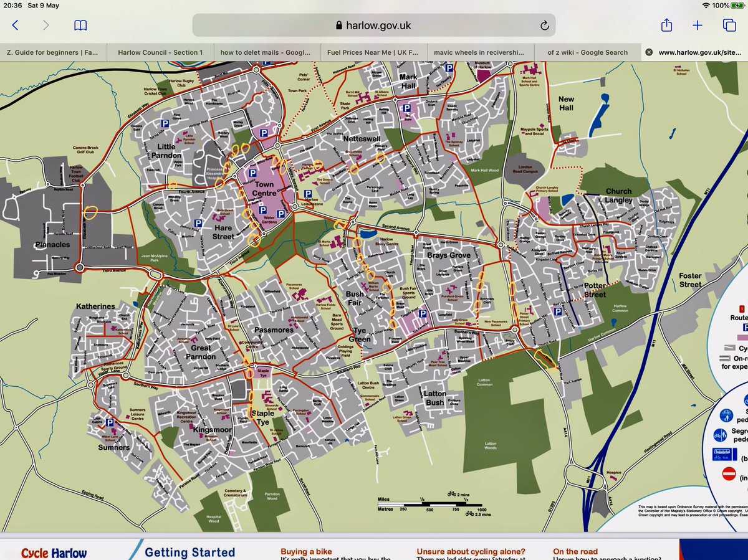The width and height of the screenshot is (748, 560).
Task: Select the P parking symbol near Town Centre
Action: tap(253, 173)
